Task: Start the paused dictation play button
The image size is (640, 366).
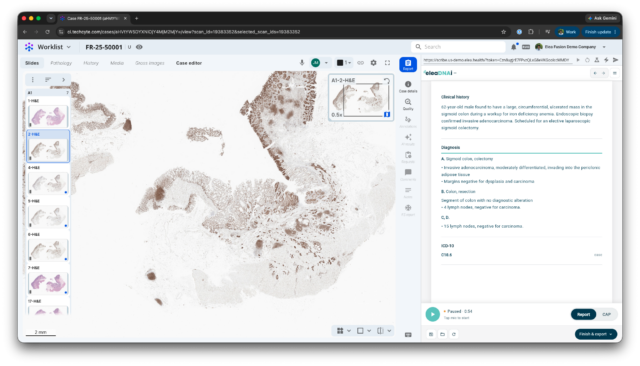Action: tap(433, 314)
